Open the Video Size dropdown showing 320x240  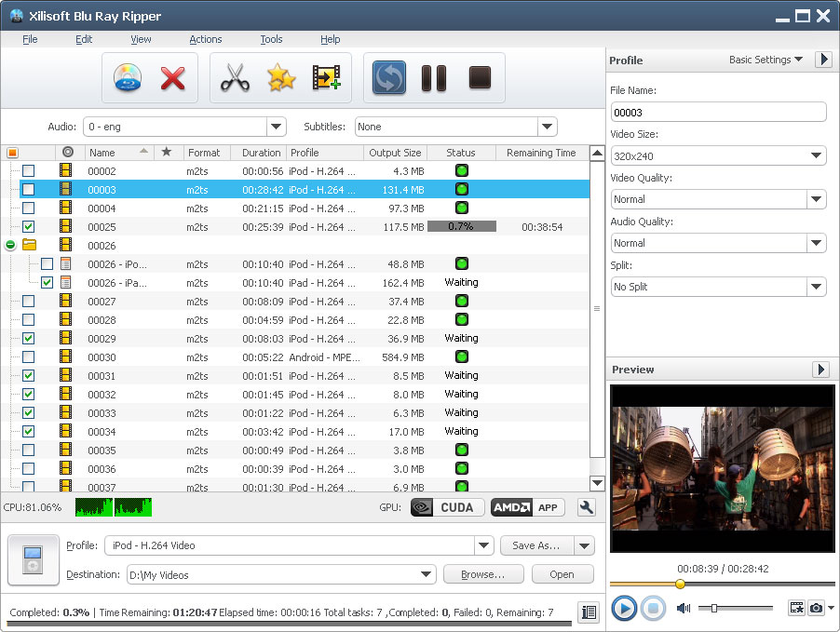(817, 155)
